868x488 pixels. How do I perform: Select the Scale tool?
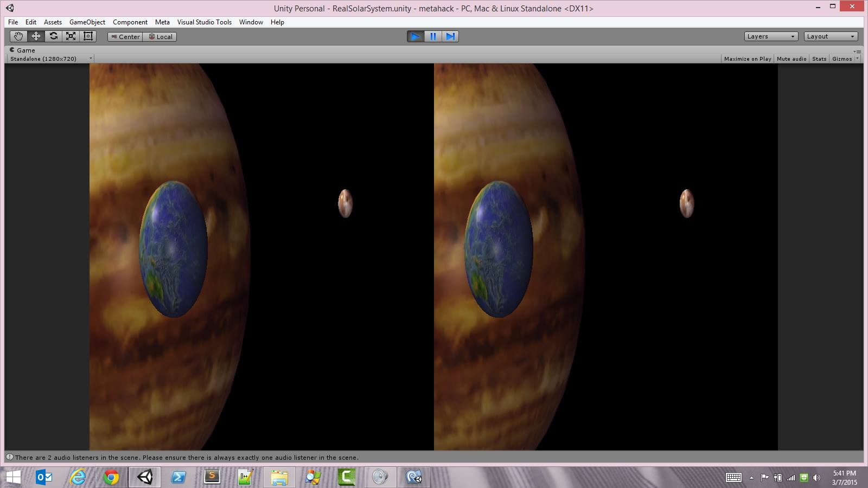click(71, 36)
